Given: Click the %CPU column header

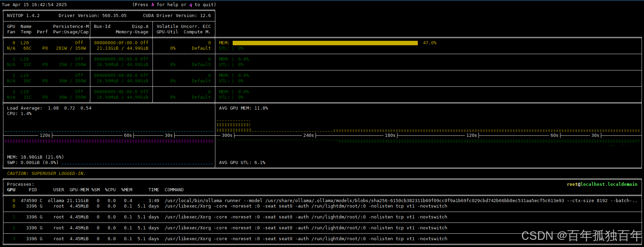Looking at the screenshot, I should click(110, 190).
